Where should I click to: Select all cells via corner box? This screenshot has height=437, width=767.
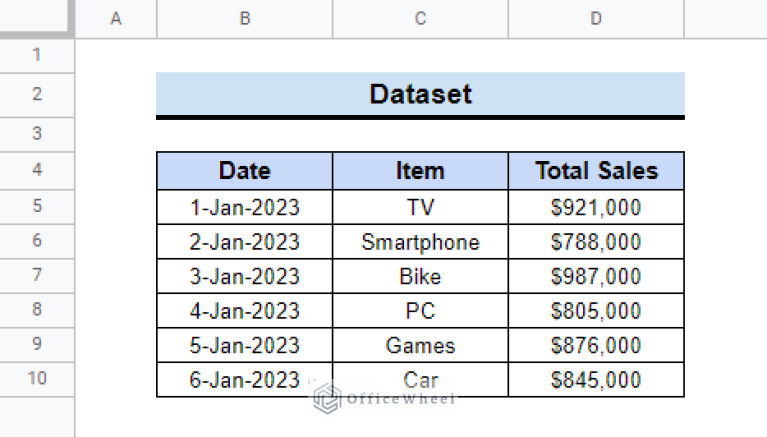37,18
